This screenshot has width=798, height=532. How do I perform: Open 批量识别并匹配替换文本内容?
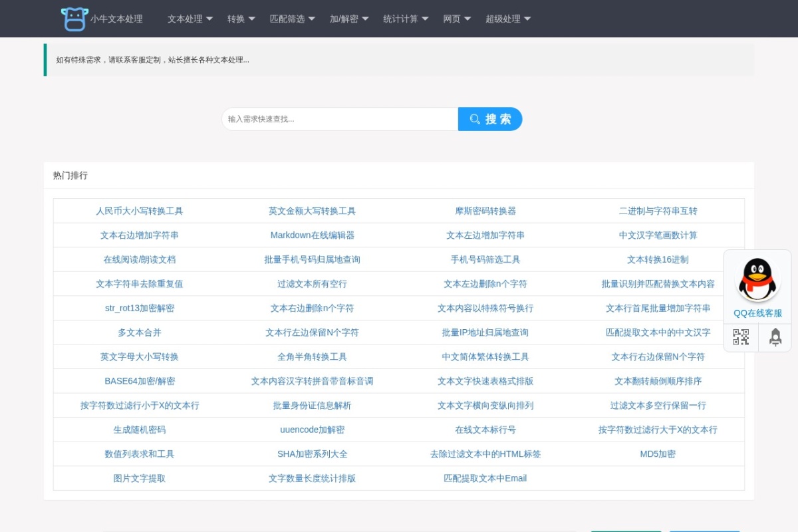click(x=658, y=284)
